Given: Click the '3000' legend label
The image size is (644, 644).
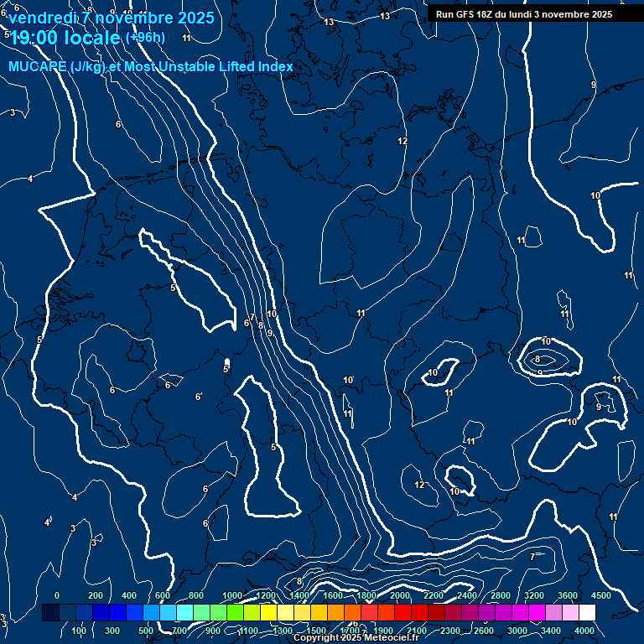Looking at the screenshot, I should click(x=517, y=631).
